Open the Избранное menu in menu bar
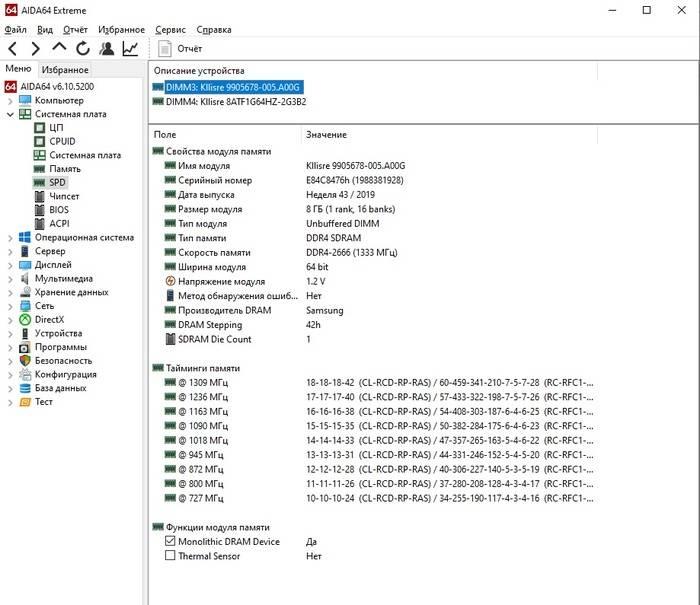This screenshot has width=700, height=605. point(121,29)
